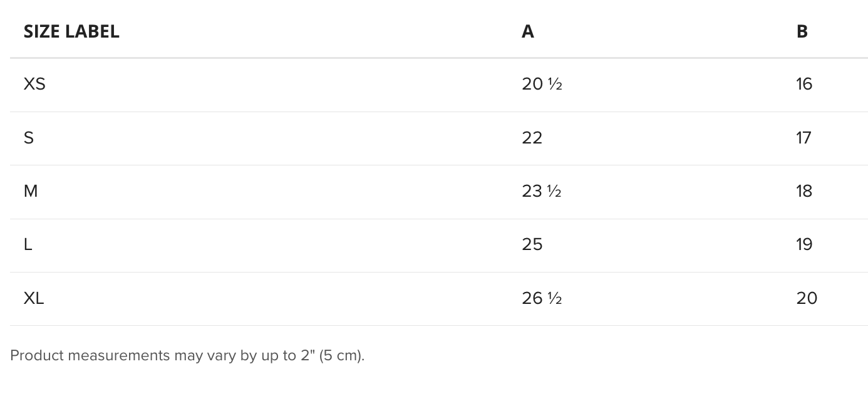Viewport: 868px width, 396px height.
Task: Click the A column header
Action: (x=528, y=31)
